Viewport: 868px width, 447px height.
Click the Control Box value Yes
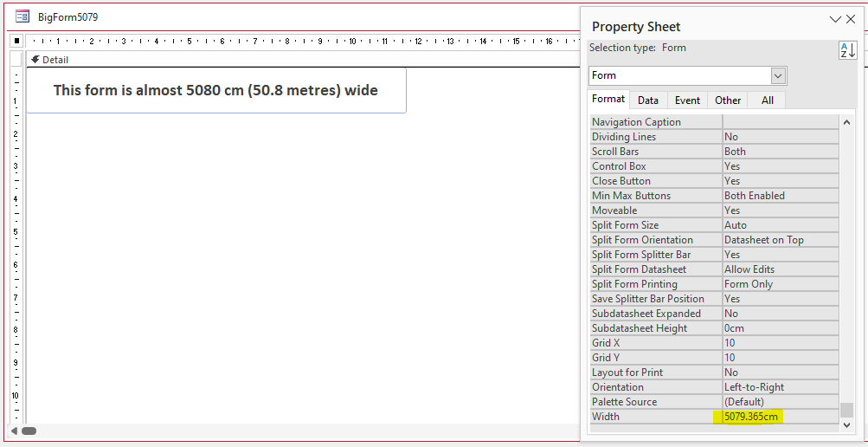pyautogui.click(x=781, y=166)
